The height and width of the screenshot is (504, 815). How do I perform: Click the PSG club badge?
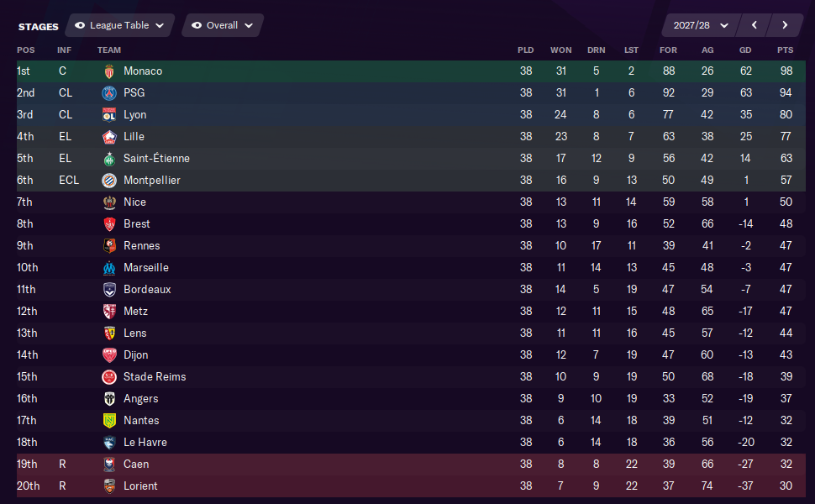[x=109, y=93]
